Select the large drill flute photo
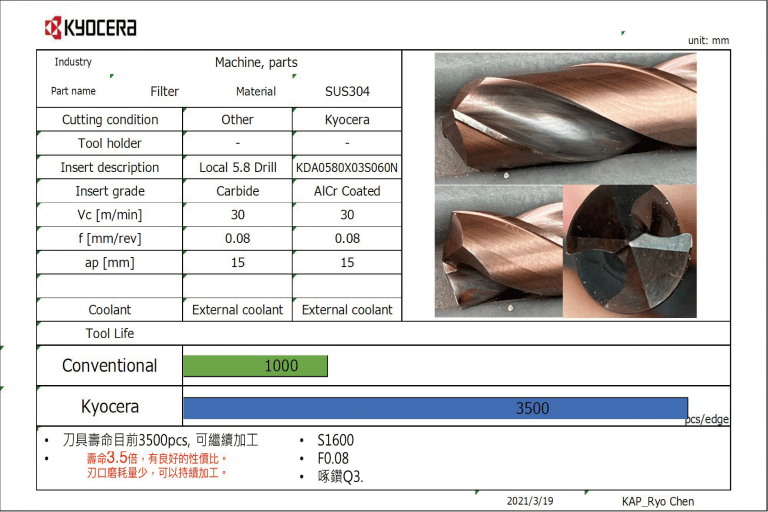This screenshot has height=512, width=768. pos(565,116)
